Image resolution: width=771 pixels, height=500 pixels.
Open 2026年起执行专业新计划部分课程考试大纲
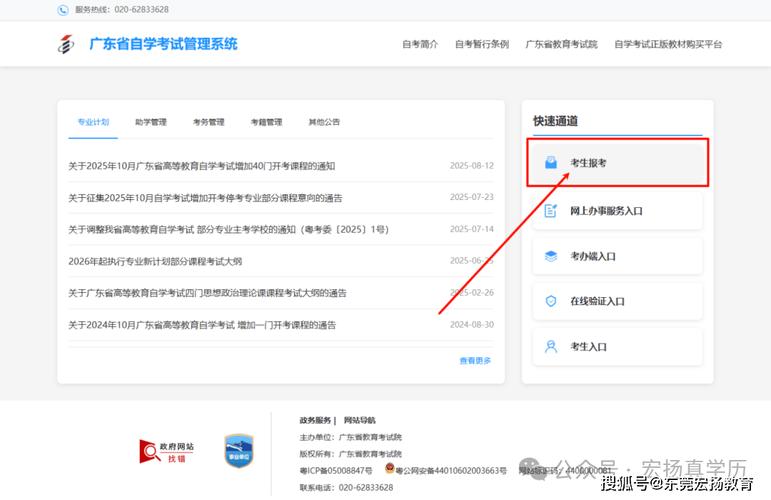coord(155,262)
